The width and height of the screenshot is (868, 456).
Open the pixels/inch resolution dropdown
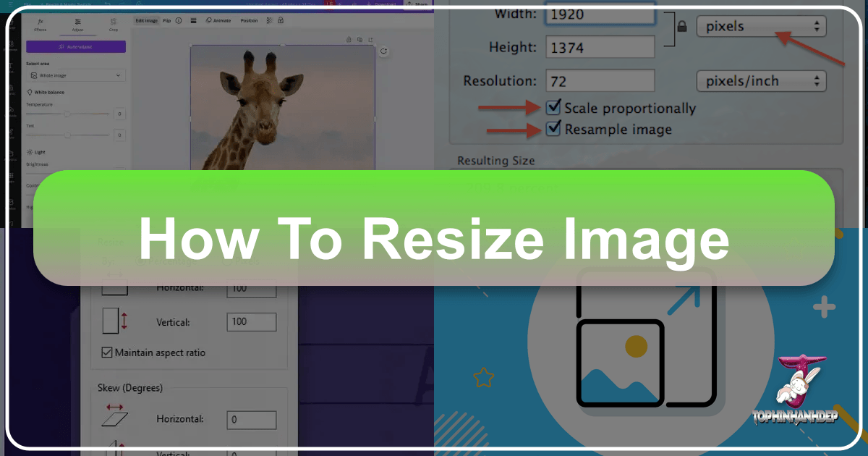[x=761, y=81]
